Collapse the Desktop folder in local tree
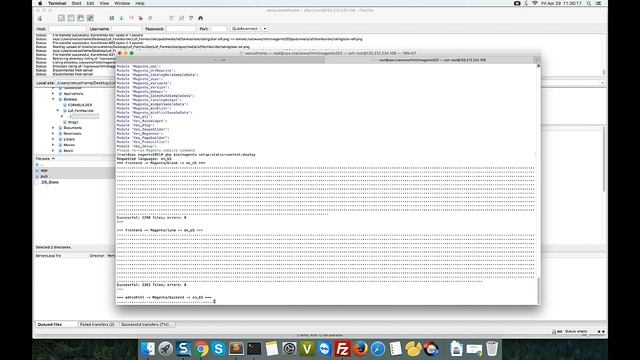The height and width of the screenshot is (360, 640). (53, 99)
